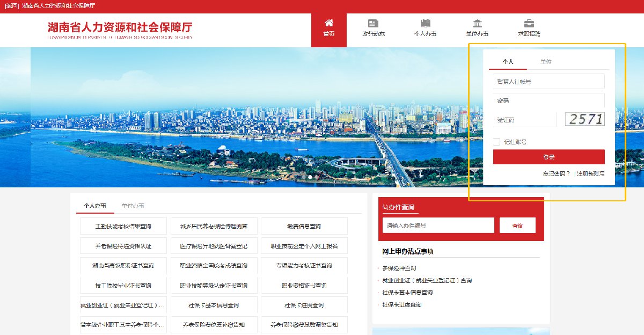Screen dimensions: 644x335
Task: Focus the 密码 input field
Action: 548,101
